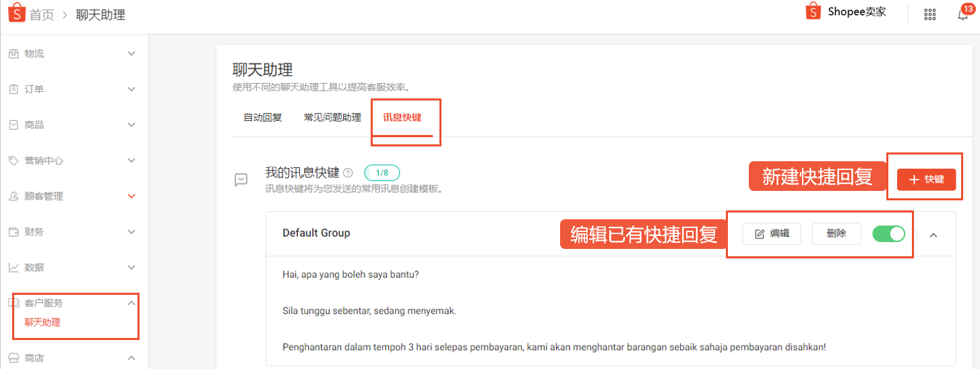Toggle the Default Group switch off

pos(889,234)
